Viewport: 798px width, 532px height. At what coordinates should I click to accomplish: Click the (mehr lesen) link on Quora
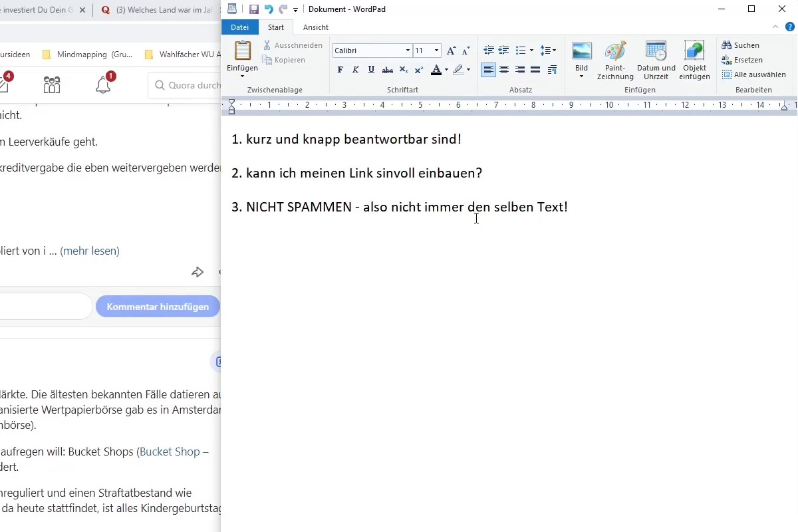[90, 251]
